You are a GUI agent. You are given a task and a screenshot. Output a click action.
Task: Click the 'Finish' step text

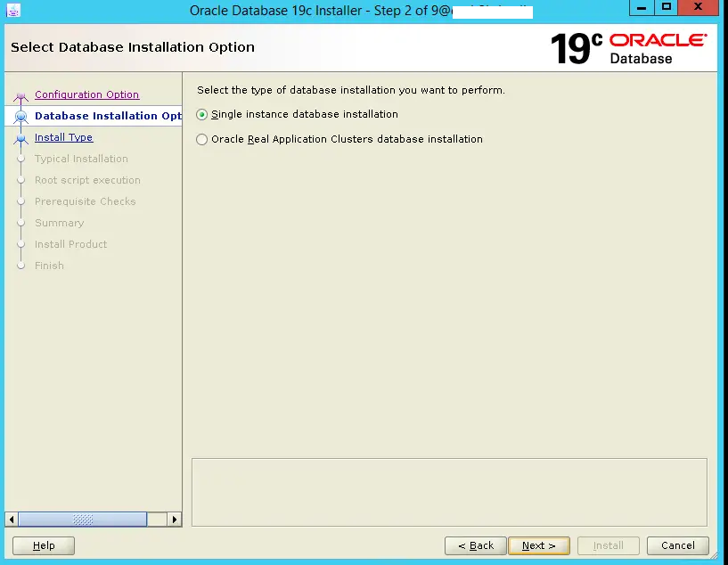click(49, 266)
